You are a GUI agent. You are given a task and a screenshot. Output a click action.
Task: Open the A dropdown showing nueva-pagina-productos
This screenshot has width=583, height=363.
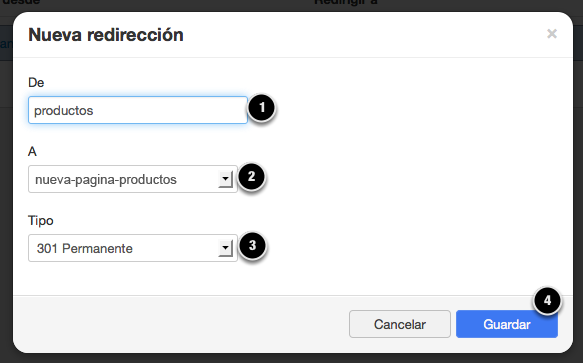[133, 179]
